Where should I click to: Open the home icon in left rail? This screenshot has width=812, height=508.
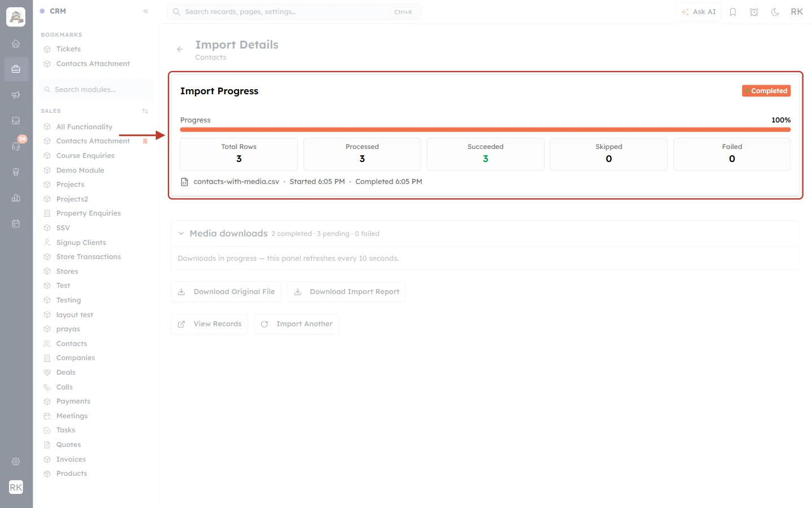click(x=16, y=43)
